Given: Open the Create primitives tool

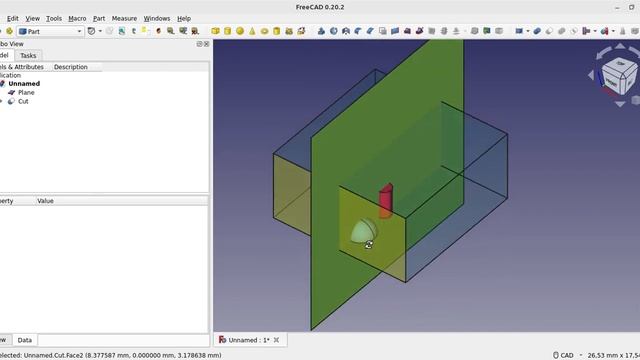Looking at the screenshot, I should (289, 31).
